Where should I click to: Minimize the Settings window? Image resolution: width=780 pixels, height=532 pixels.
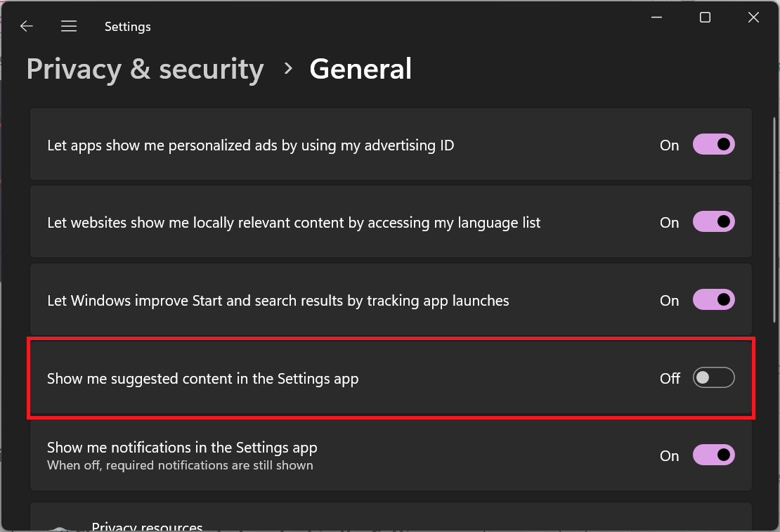point(656,17)
